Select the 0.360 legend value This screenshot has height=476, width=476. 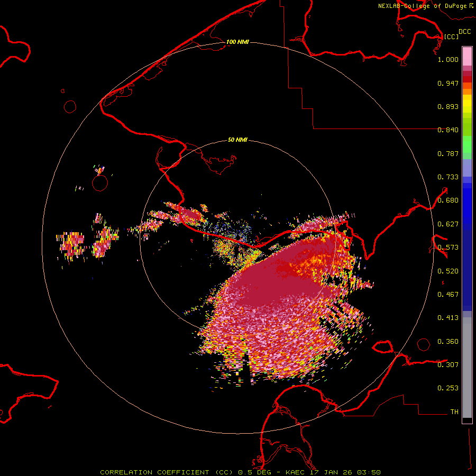pyautogui.click(x=448, y=342)
